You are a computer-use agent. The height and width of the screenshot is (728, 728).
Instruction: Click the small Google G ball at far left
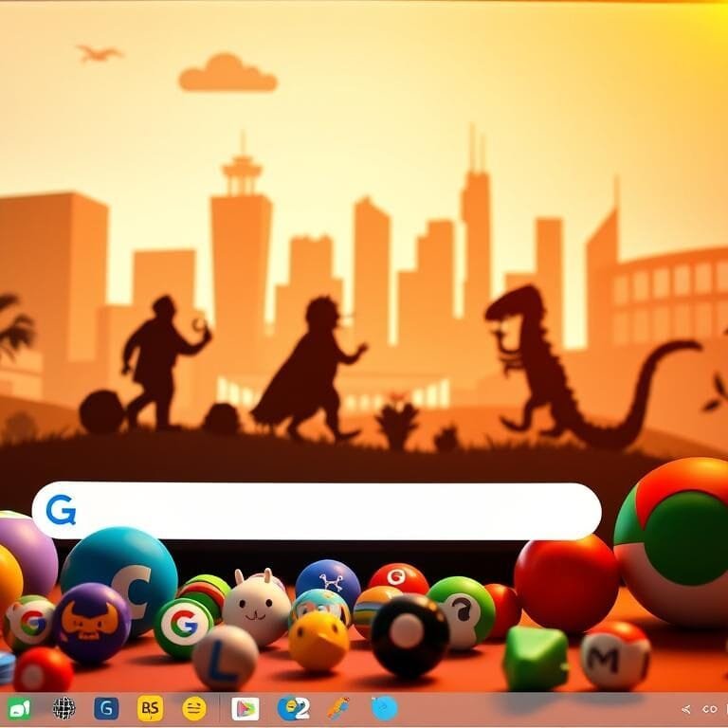pyautogui.click(x=28, y=624)
